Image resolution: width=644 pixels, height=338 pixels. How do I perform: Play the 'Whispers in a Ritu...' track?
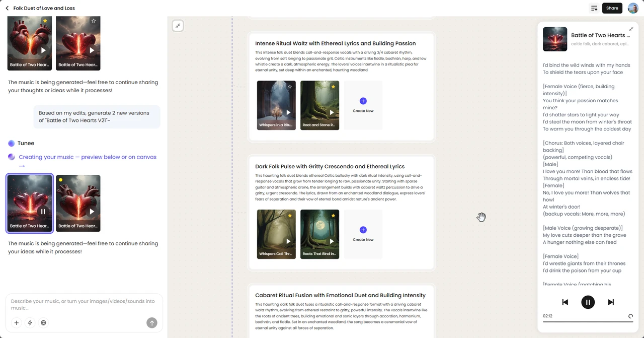click(288, 112)
